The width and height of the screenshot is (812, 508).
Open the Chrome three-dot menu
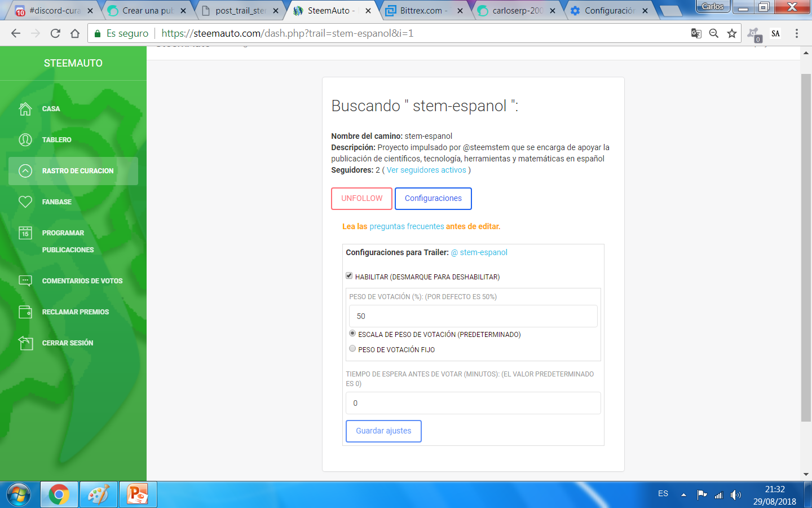(x=797, y=33)
